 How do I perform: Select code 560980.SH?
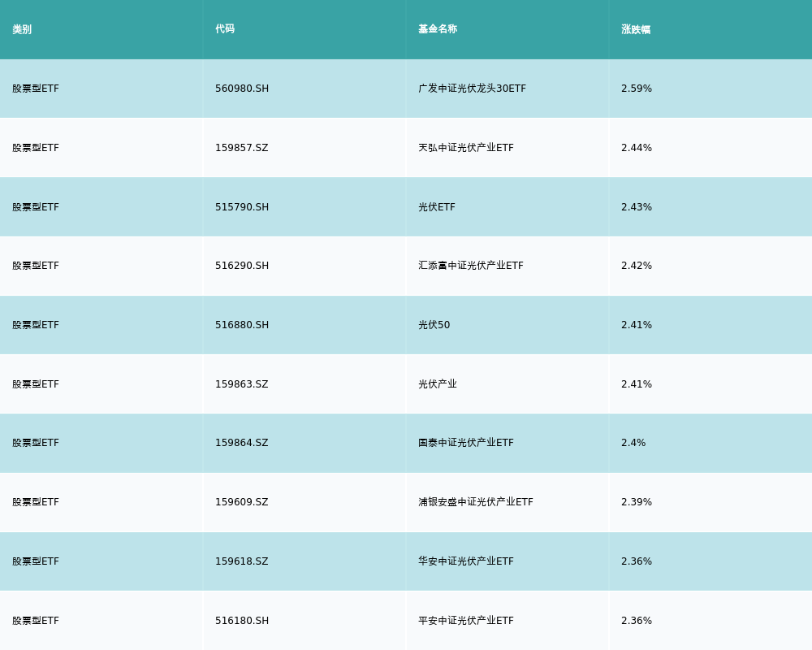(x=242, y=89)
